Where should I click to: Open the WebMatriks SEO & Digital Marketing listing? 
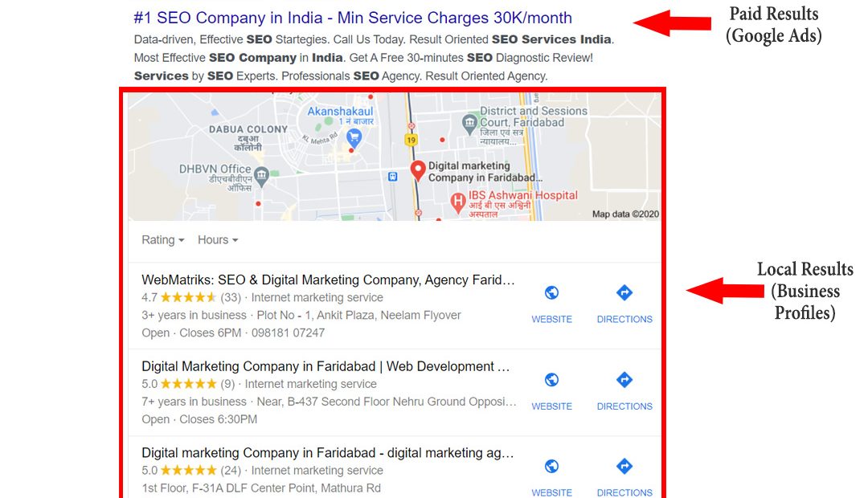328,280
